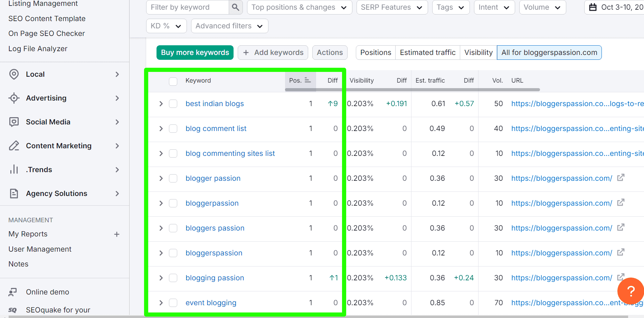This screenshot has width=644, height=318.
Task: Open the SERP Features filter dropdown
Action: click(x=392, y=7)
